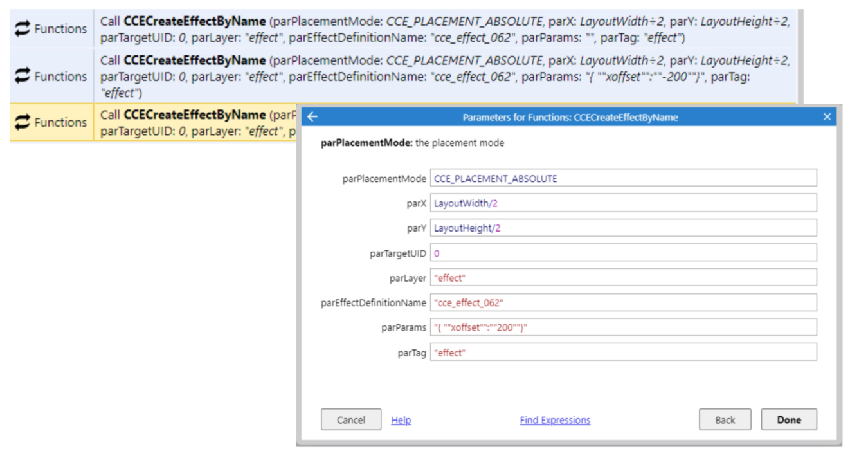Edit the parParams xoffset expression field
Viewport: 868px width, 458px height.
623,327
